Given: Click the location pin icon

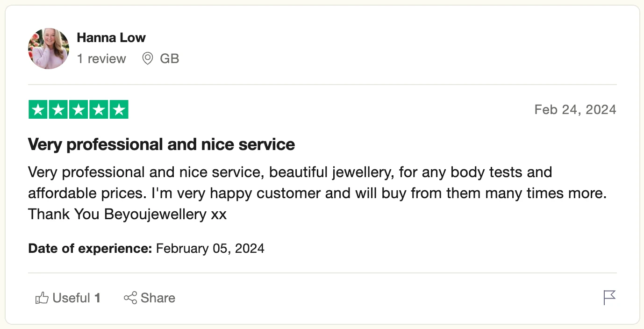Looking at the screenshot, I should tap(148, 59).
